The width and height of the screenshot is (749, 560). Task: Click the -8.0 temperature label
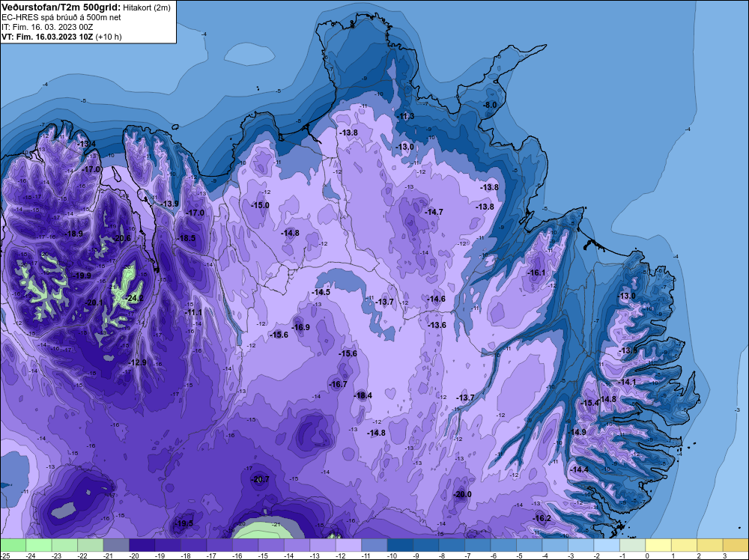(491, 105)
